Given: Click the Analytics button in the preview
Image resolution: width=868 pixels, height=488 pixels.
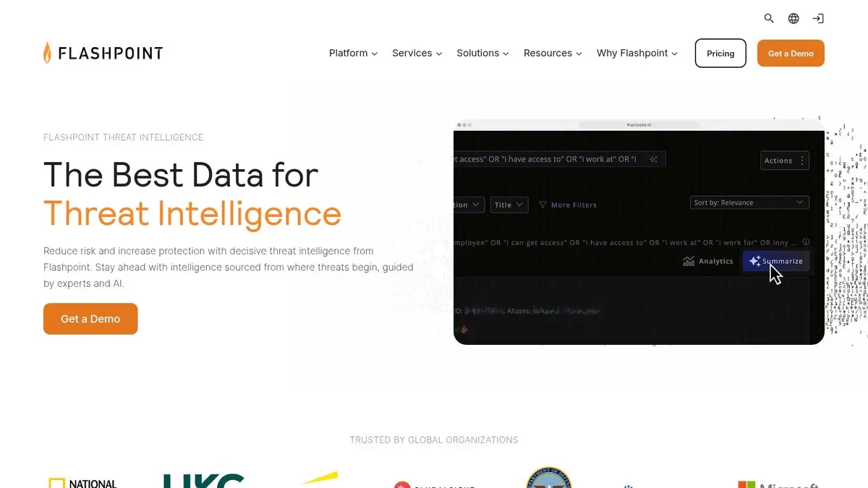Looking at the screenshot, I should (x=708, y=261).
